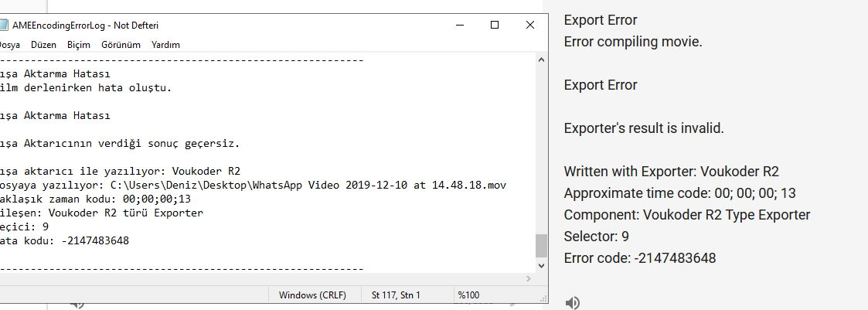The height and width of the screenshot is (310, 868).
Task: Open the Yardım menu
Action: (165, 45)
